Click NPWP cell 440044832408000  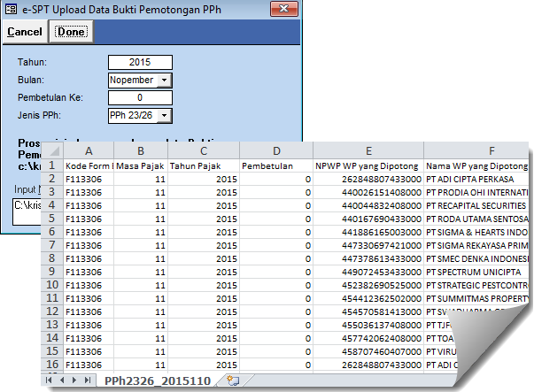coord(368,205)
